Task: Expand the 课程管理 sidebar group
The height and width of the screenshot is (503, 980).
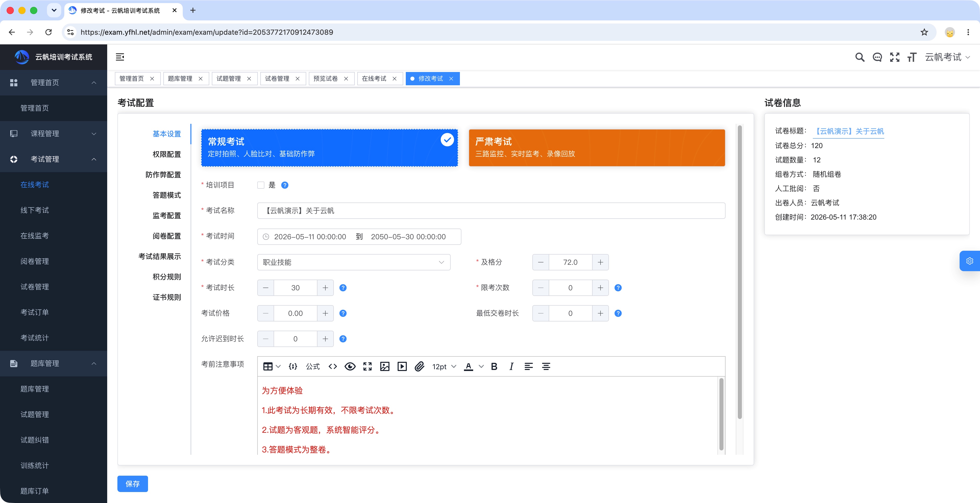Action: [54, 134]
